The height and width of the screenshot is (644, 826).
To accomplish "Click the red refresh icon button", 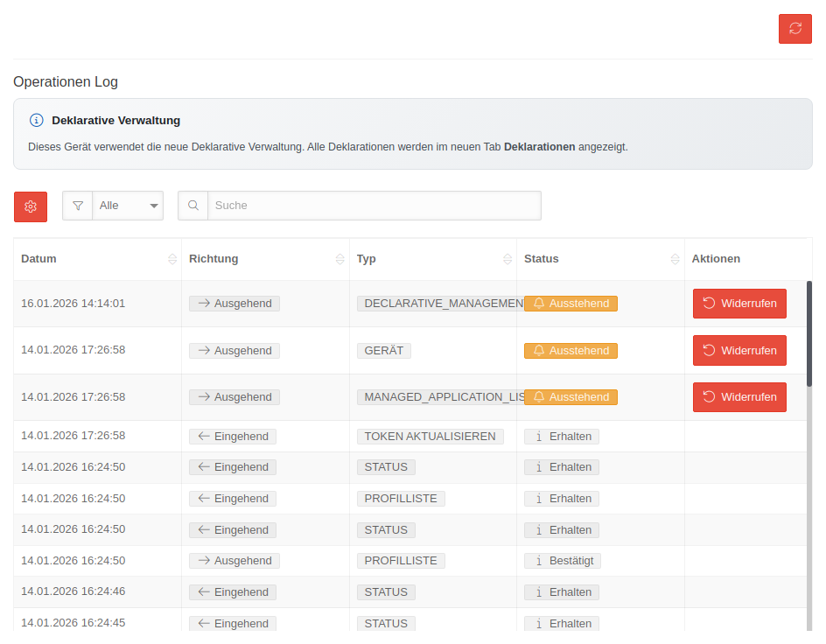I will (794, 29).
